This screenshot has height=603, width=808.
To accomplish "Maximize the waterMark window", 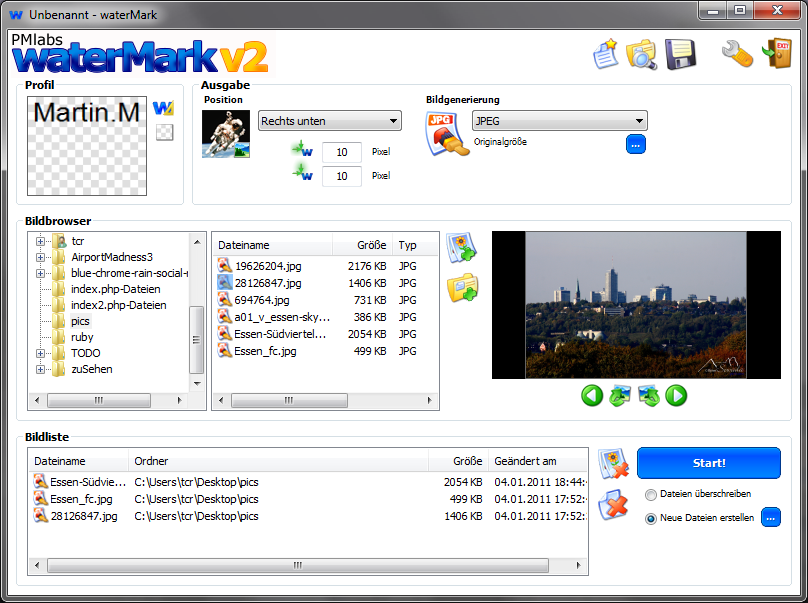I will [740, 10].
